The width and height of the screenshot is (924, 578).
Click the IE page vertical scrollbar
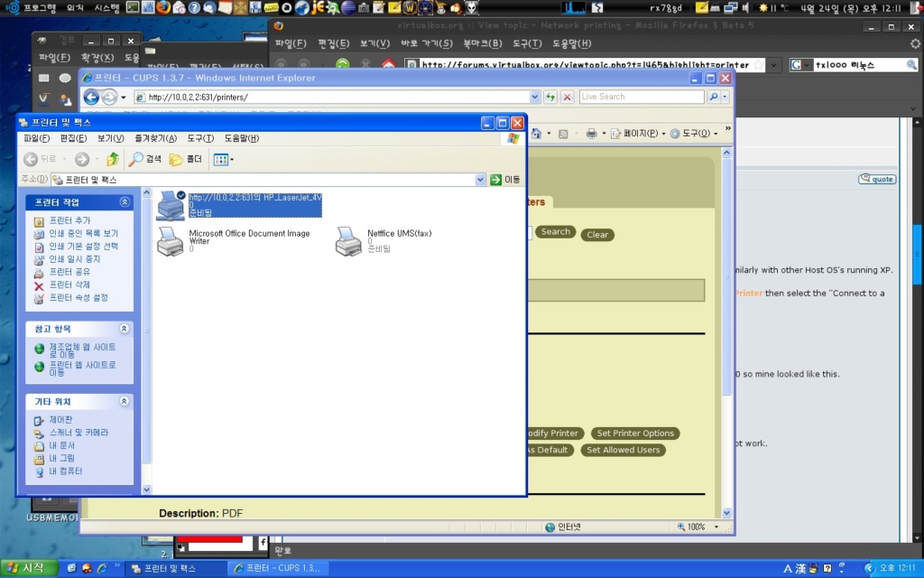pyautogui.click(x=726, y=332)
